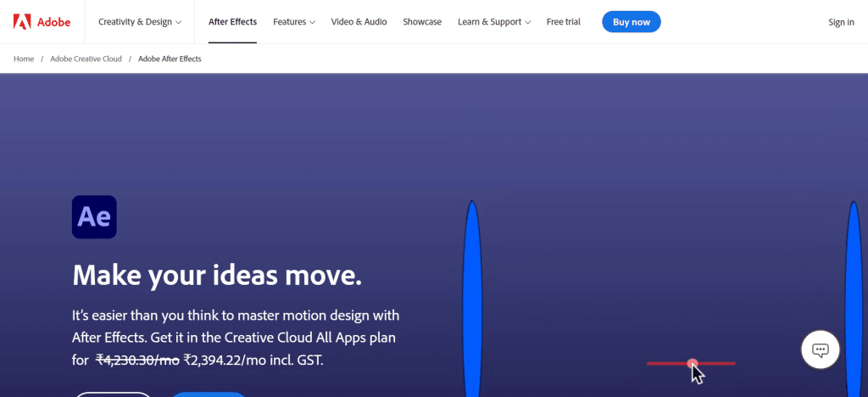Go to Home in the breadcrumb
Screen dimensions: 868x397
[24, 59]
